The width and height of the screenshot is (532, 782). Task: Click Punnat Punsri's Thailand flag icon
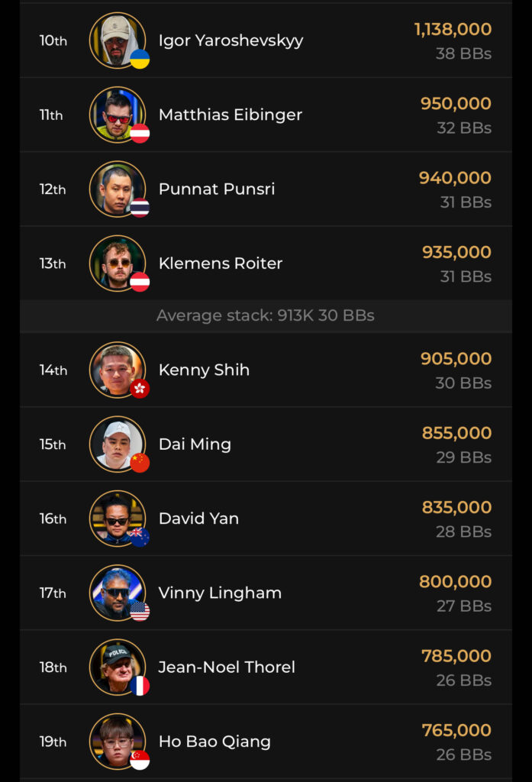coord(140,208)
